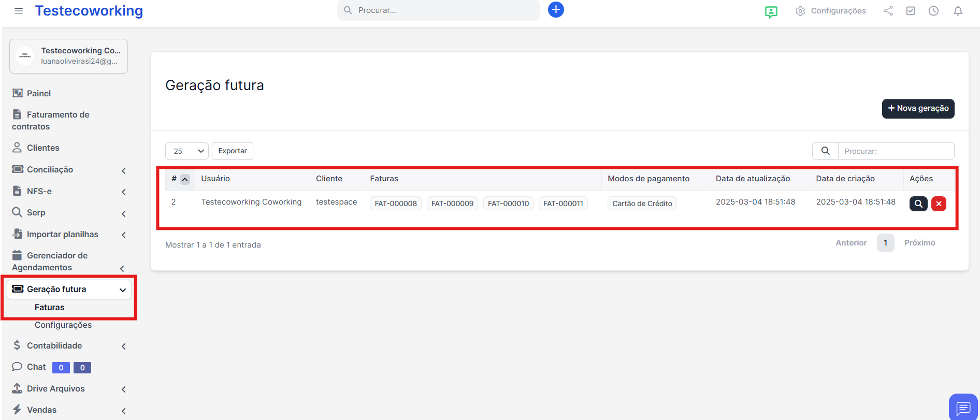
Task: Click the Nova geração button
Action: pyautogui.click(x=918, y=109)
